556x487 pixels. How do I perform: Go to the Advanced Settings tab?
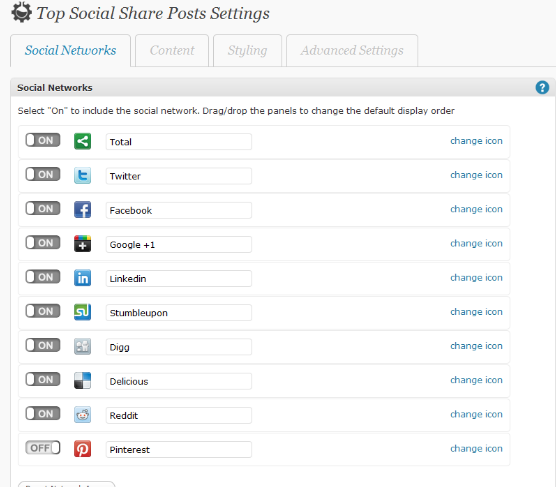click(352, 50)
